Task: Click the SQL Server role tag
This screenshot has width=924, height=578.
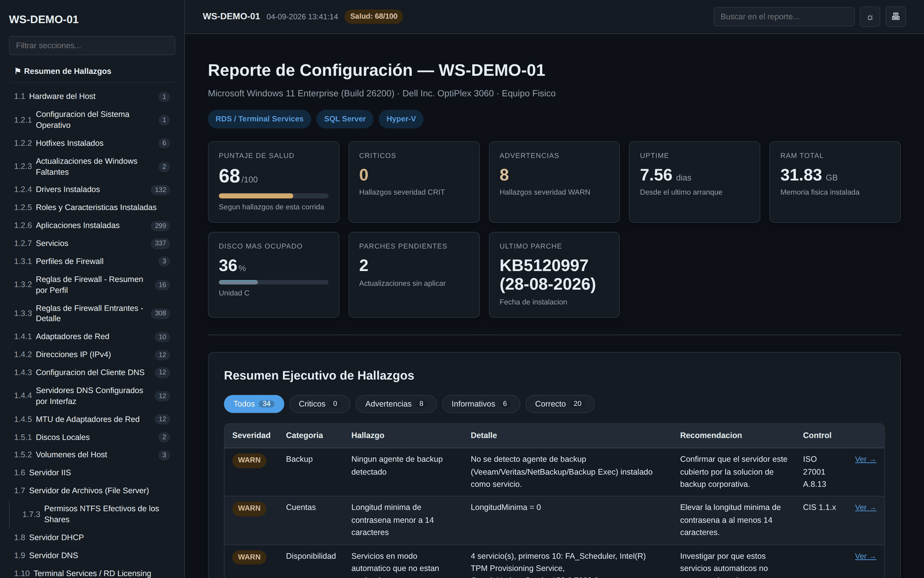Action: (x=345, y=119)
